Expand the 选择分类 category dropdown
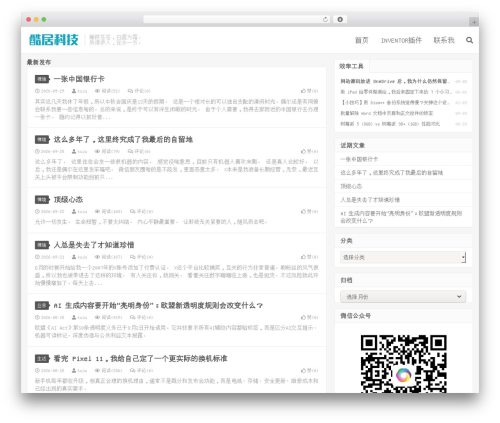The image size is (500, 423). point(403,257)
